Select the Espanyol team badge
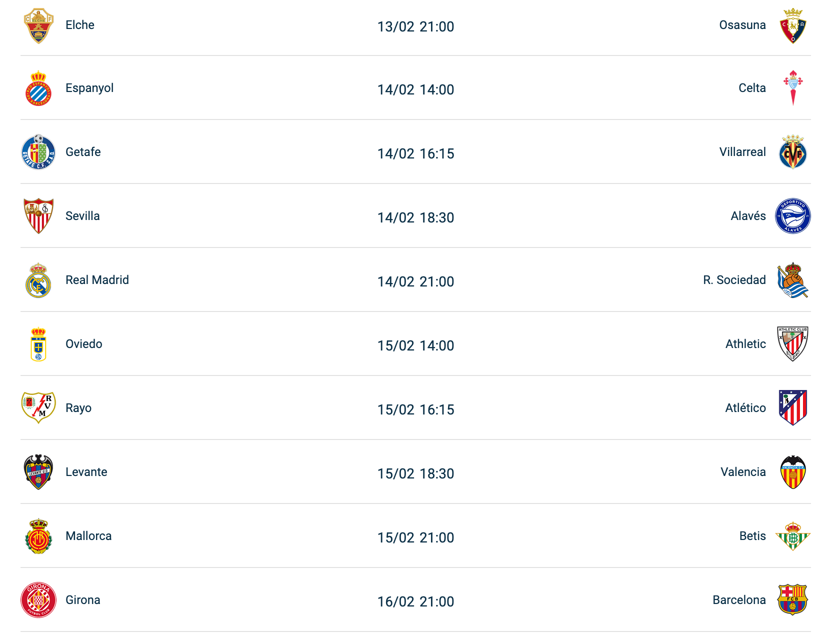 click(x=38, y=88)
